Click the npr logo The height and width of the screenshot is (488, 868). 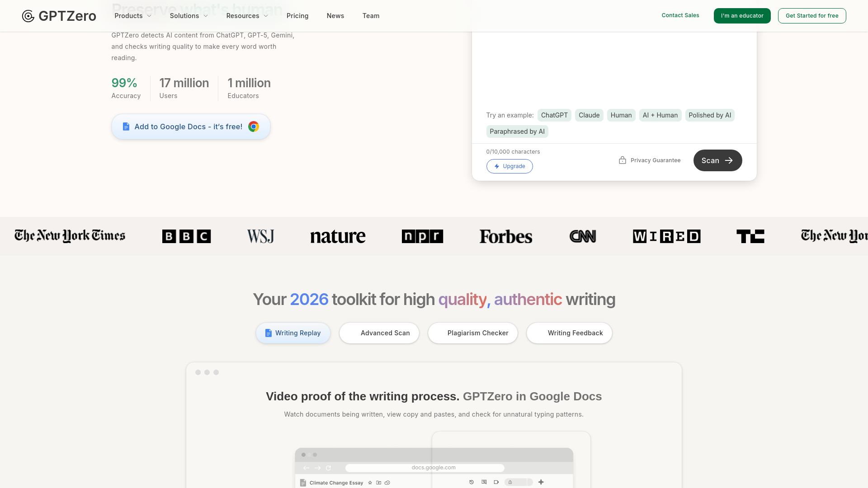coord(422,236)
